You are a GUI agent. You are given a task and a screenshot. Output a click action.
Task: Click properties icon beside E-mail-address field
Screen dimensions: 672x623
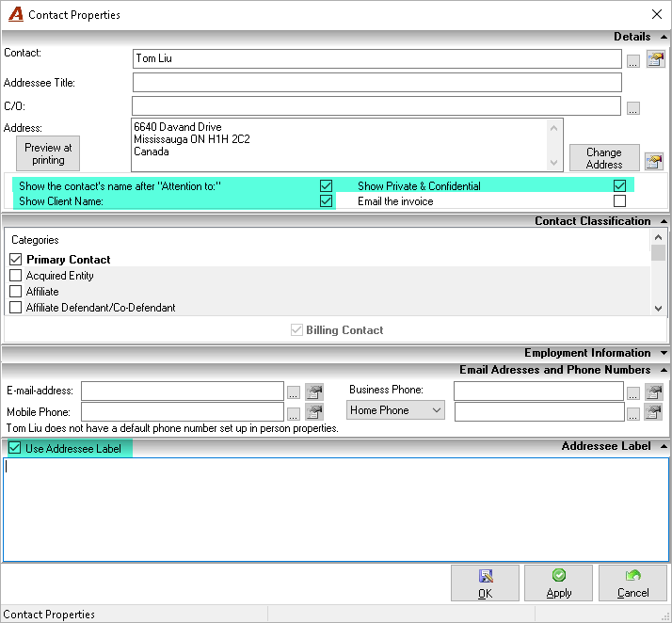[314, 391]
